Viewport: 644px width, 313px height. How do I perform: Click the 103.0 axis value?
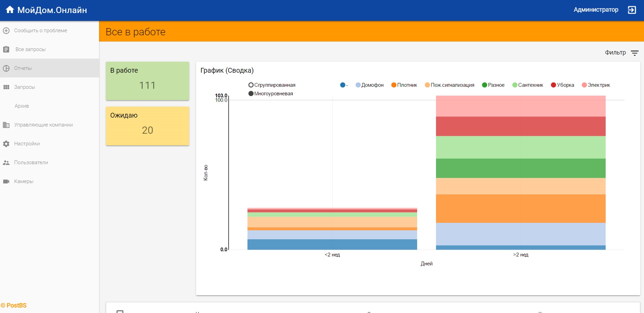(221, 95)
